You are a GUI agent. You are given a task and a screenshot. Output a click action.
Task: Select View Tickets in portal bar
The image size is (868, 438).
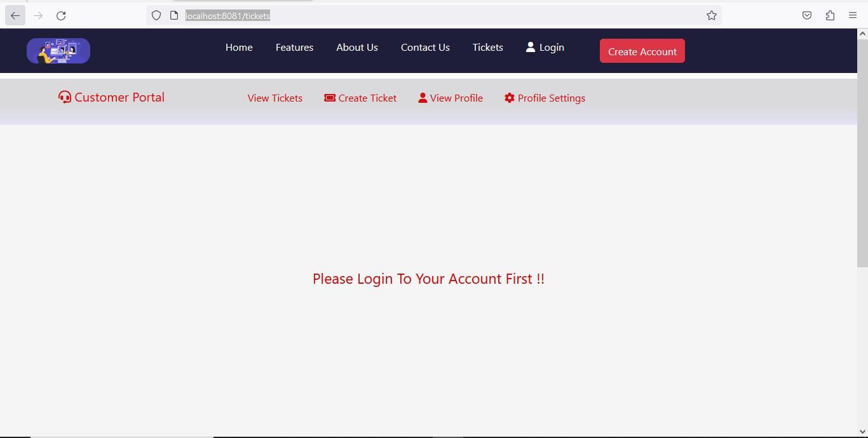(x=275, y=98)
